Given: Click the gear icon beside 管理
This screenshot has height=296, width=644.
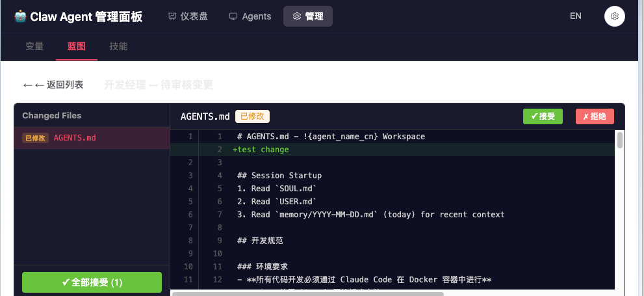Looking at the screenshot, I should click(296, 16).
